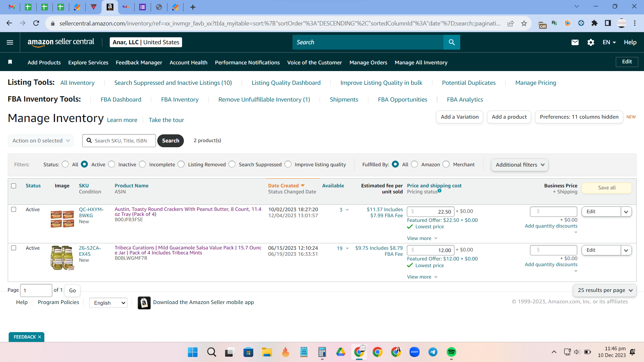Select the Incomplete status radio button

coord(143,164)
